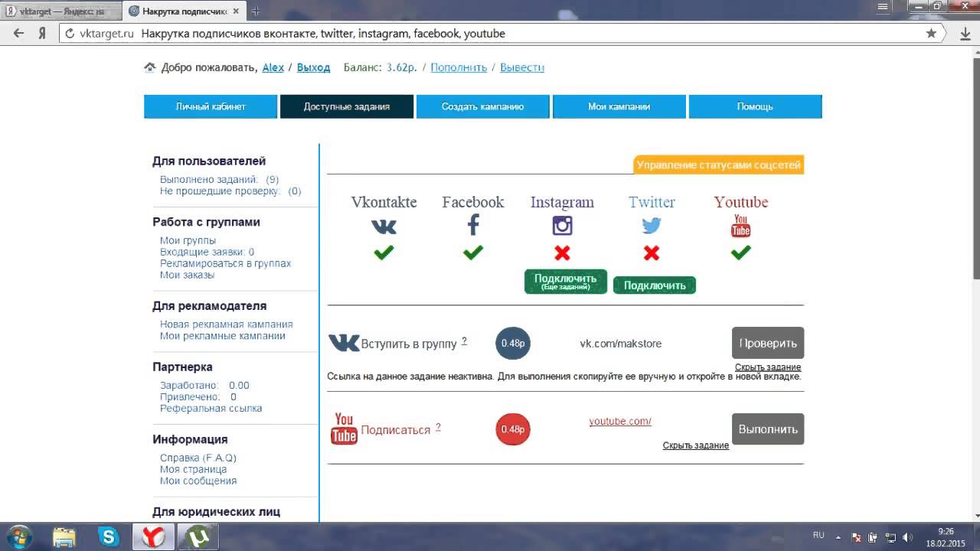The width and height of the screenshot is (980, 551).
Task: Click the volume icon in system tray
Action: click(x=906, y=536)
